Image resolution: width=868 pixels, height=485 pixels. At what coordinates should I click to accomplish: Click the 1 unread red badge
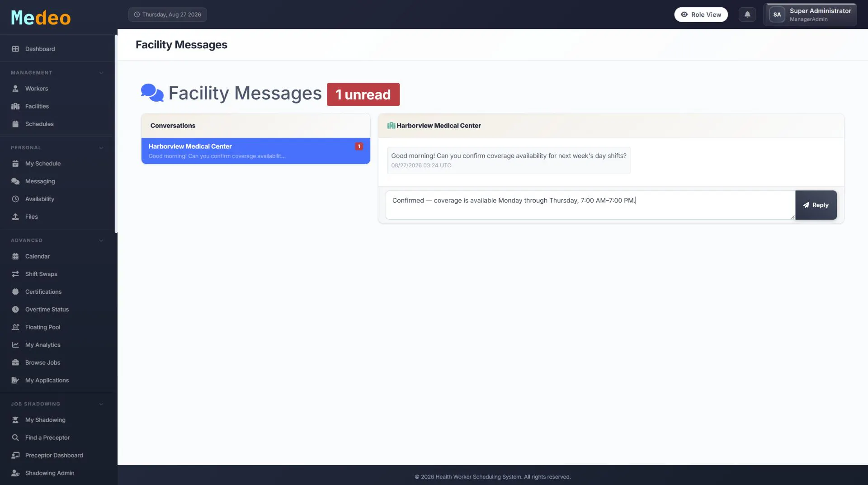click(x=363, y=94)
